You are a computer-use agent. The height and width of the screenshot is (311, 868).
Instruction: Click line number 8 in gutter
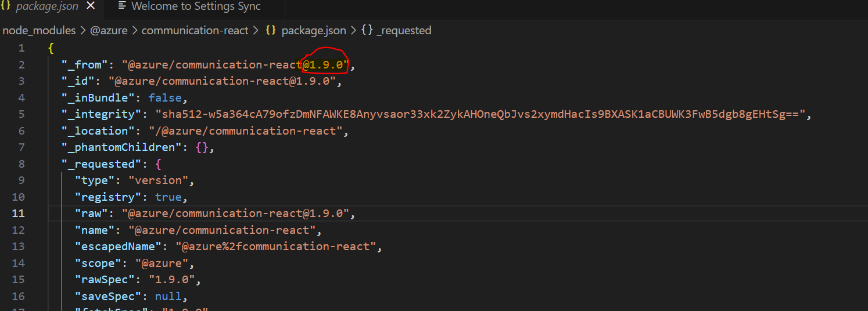[21, 164]
